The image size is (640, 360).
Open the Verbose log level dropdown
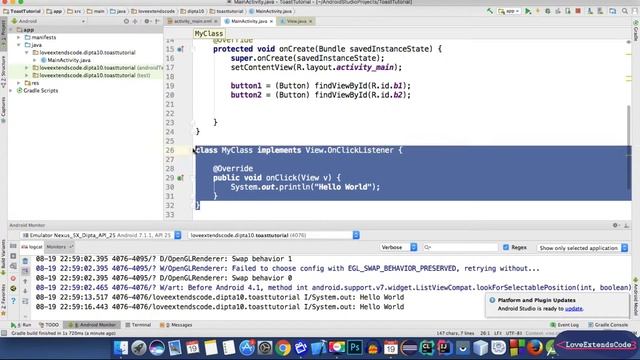tap(398, 247)
